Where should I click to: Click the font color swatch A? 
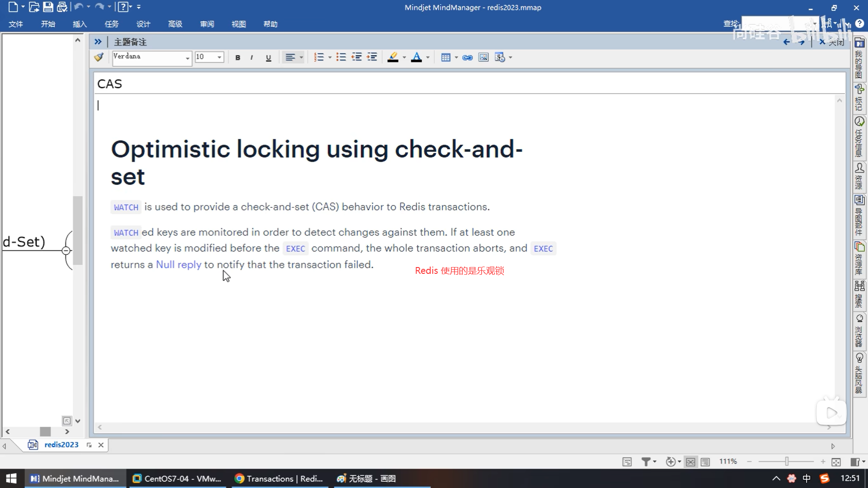(x=416, y=57)
